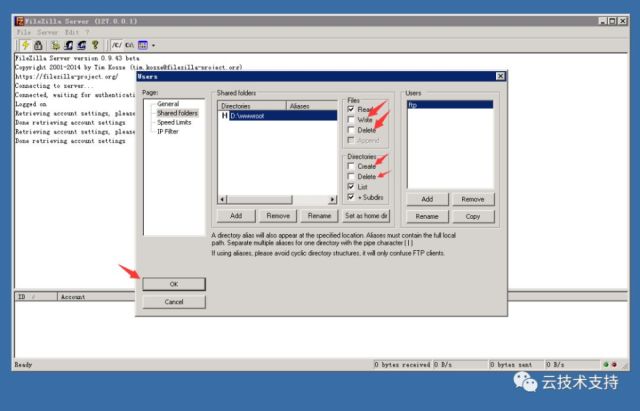The height and width of the screenshot is (411, 640).
Task: Maximize the FileZilla Server window
Action: click(612, 21)
